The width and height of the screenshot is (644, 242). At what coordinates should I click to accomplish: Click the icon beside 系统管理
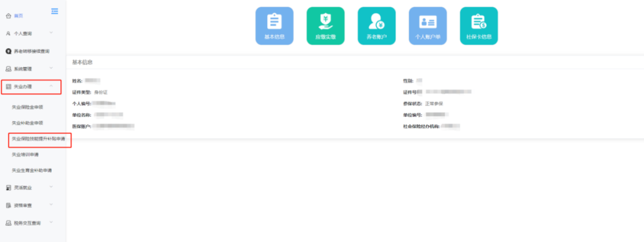point(8,69)
